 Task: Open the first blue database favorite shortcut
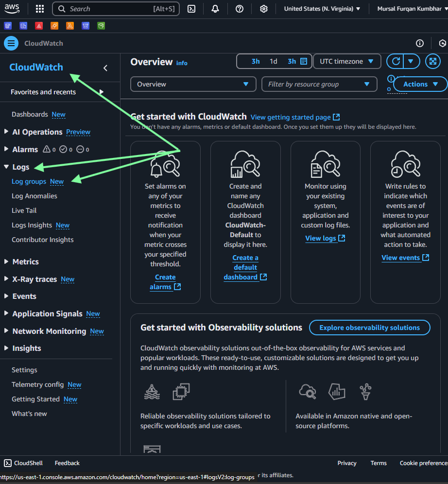[x=8, y=26]
